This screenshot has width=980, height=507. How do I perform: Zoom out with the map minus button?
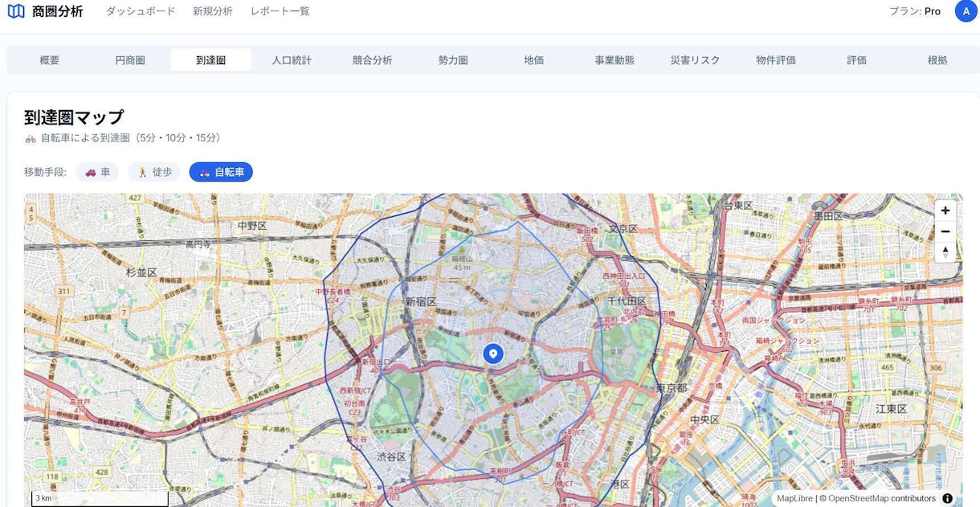click(945, 231)
